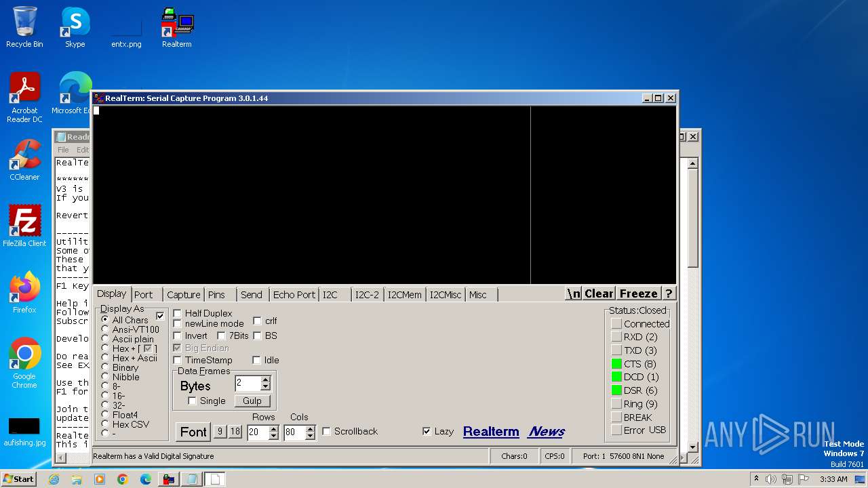
Task: Toggle the Single data frame checkbox
Action: click(193, 401)
